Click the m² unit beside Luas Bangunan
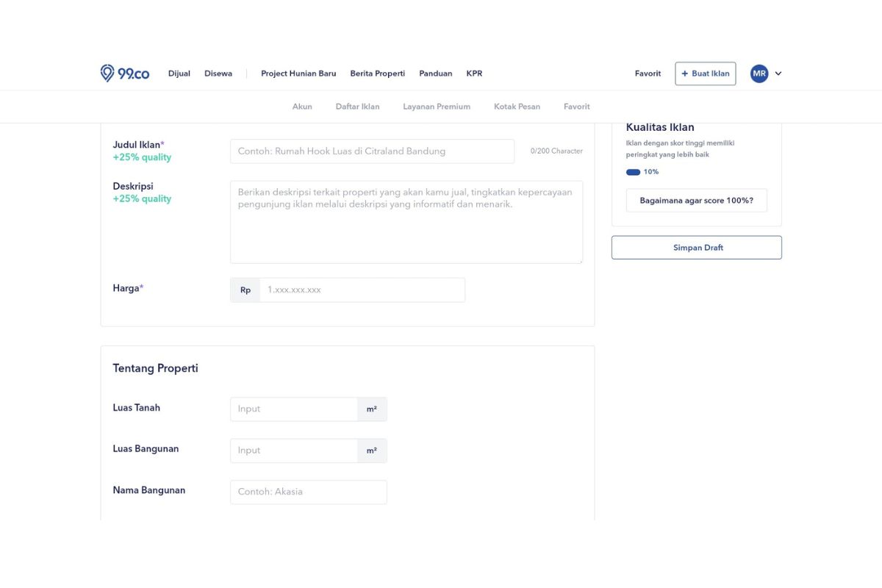This screenshot has height=588, width=882. 372,451
